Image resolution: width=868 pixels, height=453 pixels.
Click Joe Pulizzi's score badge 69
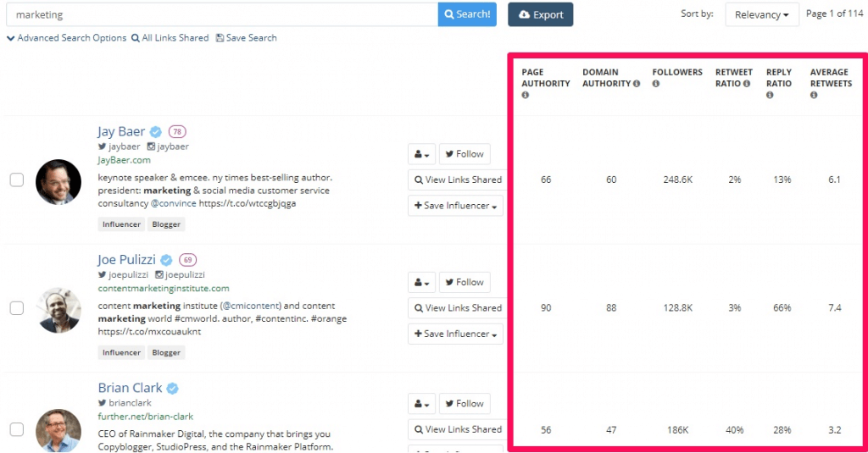click(187, 260)
